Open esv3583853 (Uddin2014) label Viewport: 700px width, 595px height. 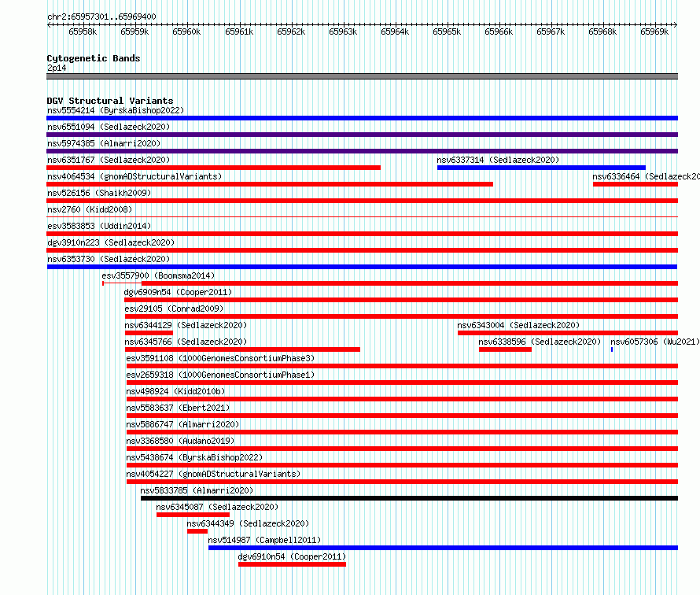[x=99, y=226]
